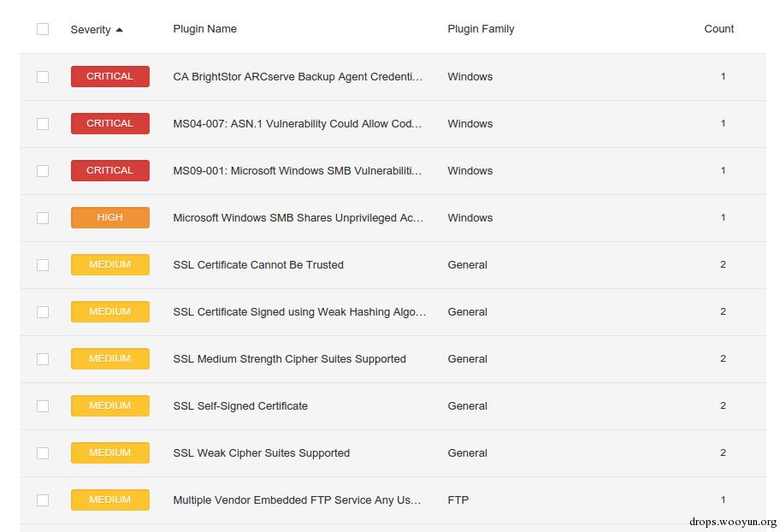Sort table by Count column header
780x532 pixels.
[x=718, y=29]
